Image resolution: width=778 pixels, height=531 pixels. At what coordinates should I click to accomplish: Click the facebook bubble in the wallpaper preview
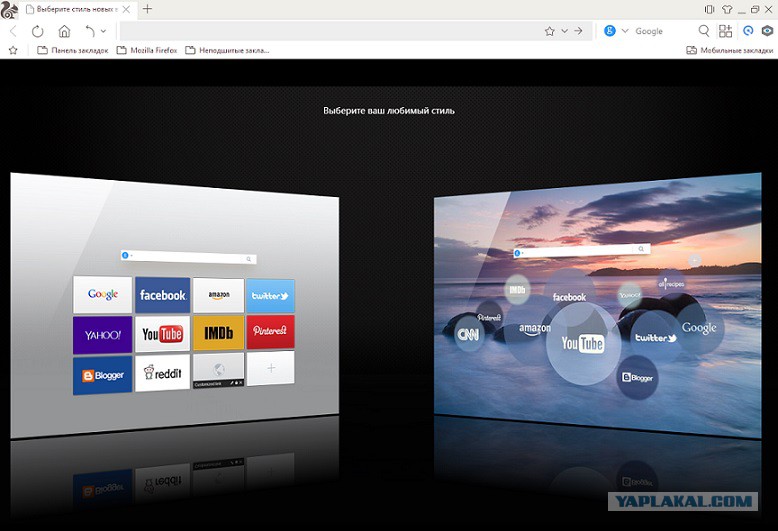[x=570, y=297]
